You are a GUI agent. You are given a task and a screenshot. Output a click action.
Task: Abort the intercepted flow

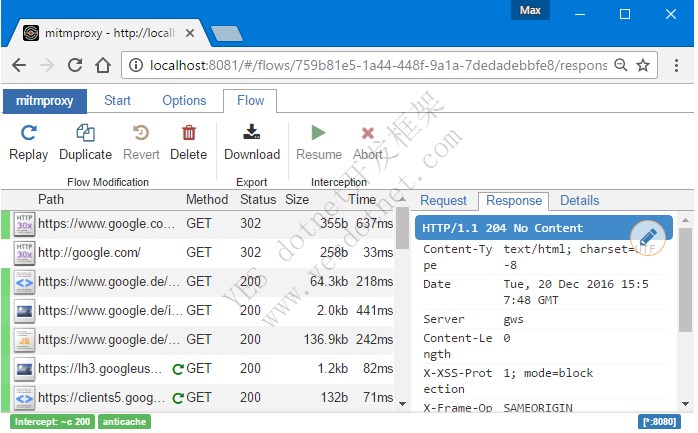pos(368,142)
